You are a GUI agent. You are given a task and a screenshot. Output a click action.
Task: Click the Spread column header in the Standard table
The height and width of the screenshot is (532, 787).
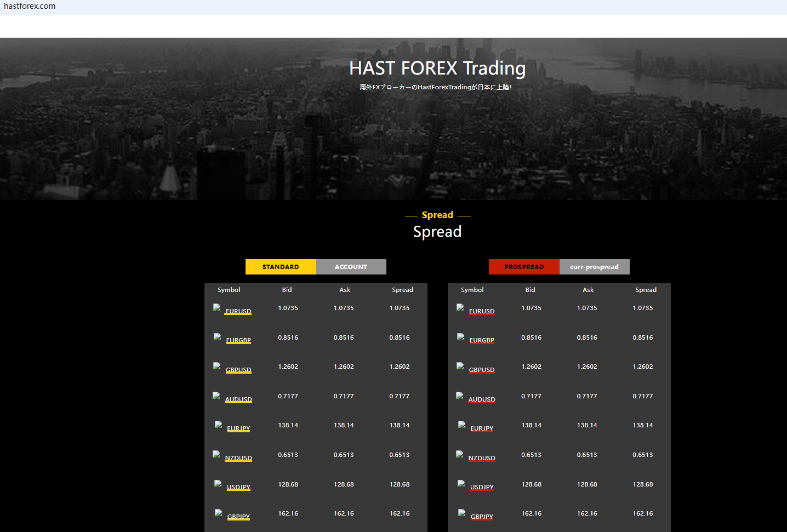point(403,290)
